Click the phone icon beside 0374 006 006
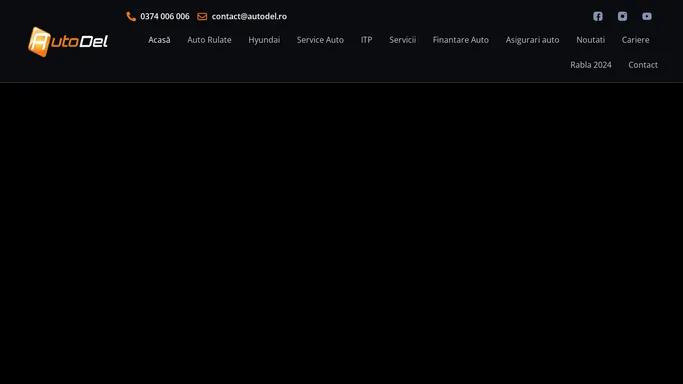This screenshot has width=683, height=384. point(131,17)
